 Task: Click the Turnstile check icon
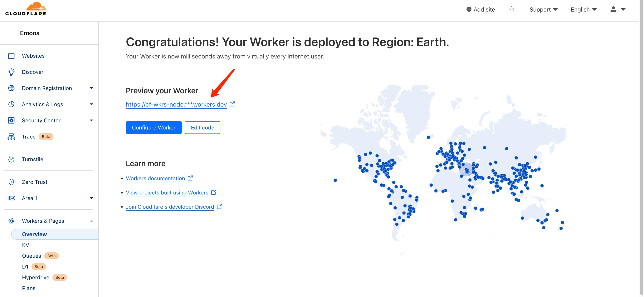[x=11, y=159]
